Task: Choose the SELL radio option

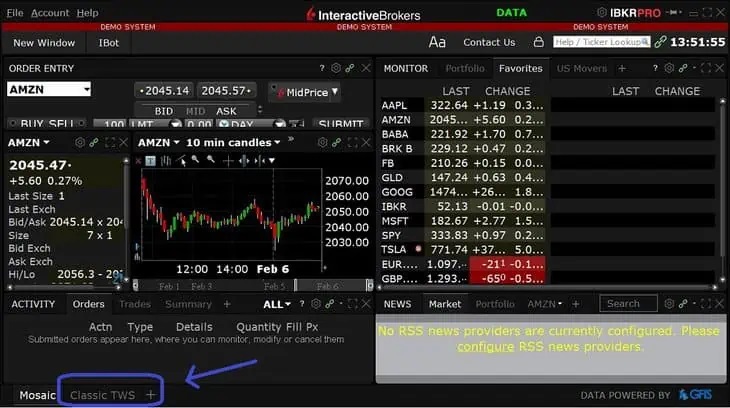Action: coord(67,124)
